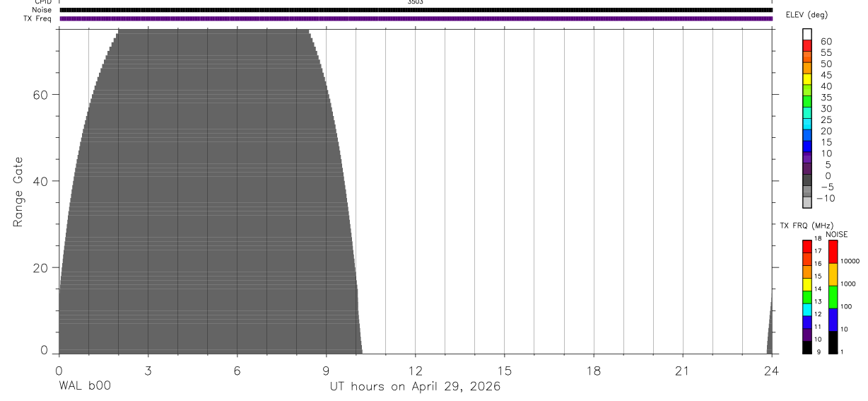Select the black swatch in NOISE colorbar
The image size is (868, 401).
click(833, 342)
